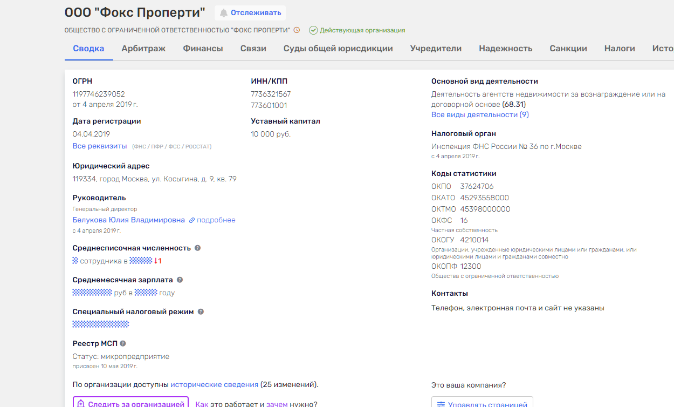Click the hidden tax regime blurred value

pyautogui.click(x=101, y=324)
